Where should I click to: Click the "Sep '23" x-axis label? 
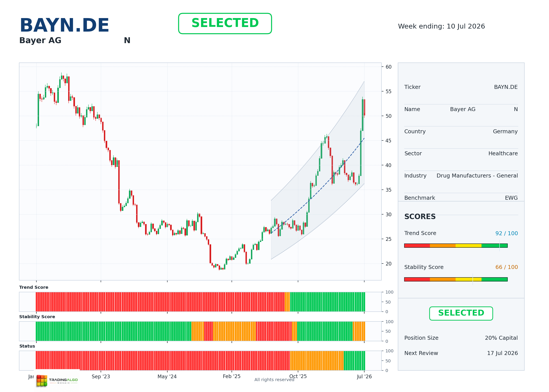[101, 377]
